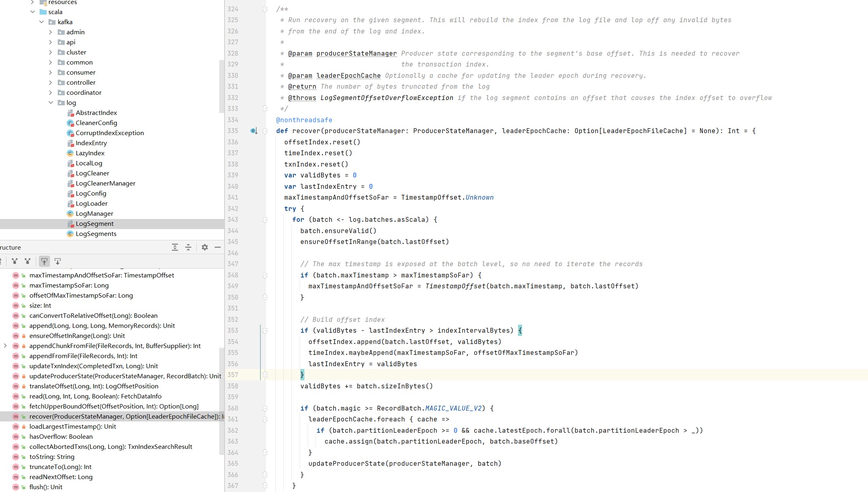The height and width of the screenshot is (492, 868).
Task: Toggle Autoscroll from Source button
Action: [x=58, y=261]
